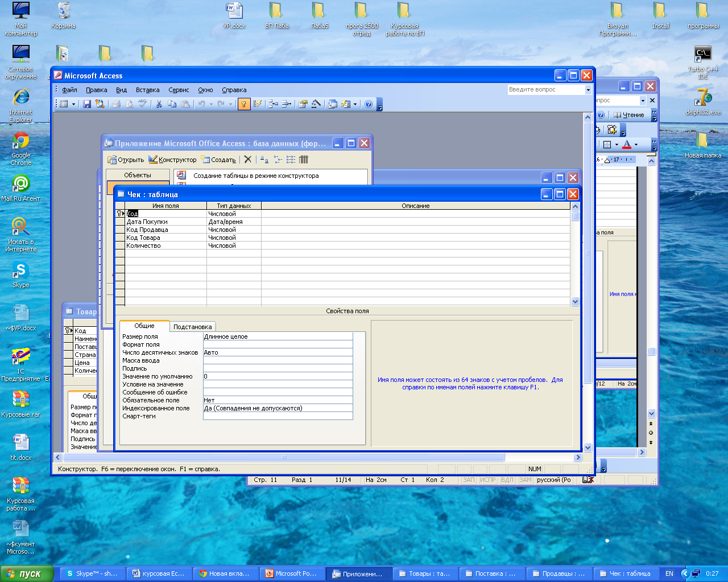
Task: Click the View (table view) icon in toolbar
Action: 64,104
